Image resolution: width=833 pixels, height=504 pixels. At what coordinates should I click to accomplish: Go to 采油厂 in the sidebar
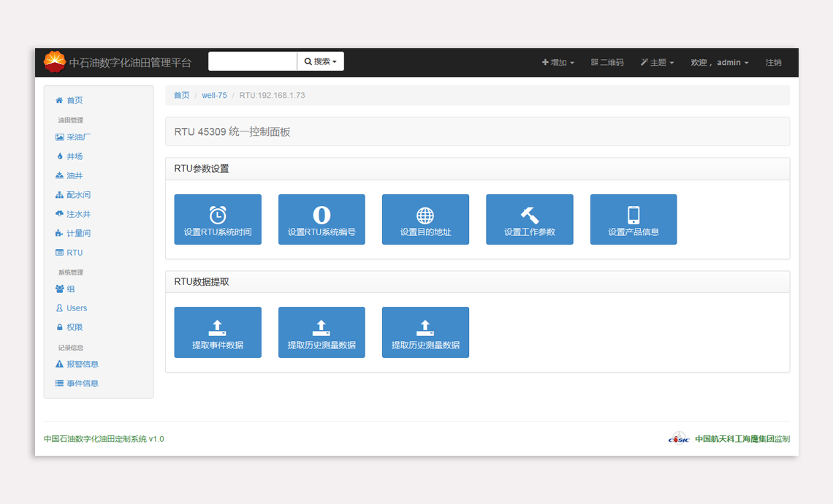click(78, 137)
